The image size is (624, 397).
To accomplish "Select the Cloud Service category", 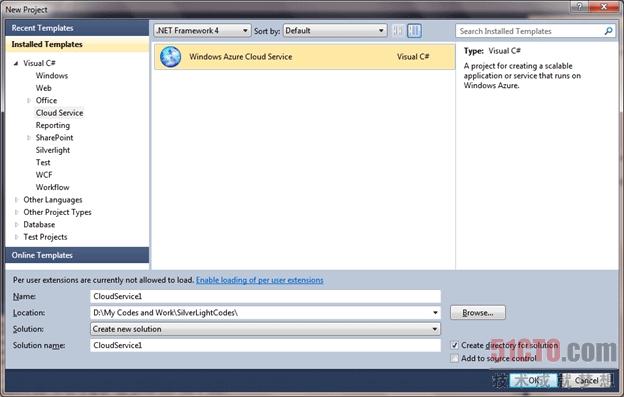I will 59,113.
